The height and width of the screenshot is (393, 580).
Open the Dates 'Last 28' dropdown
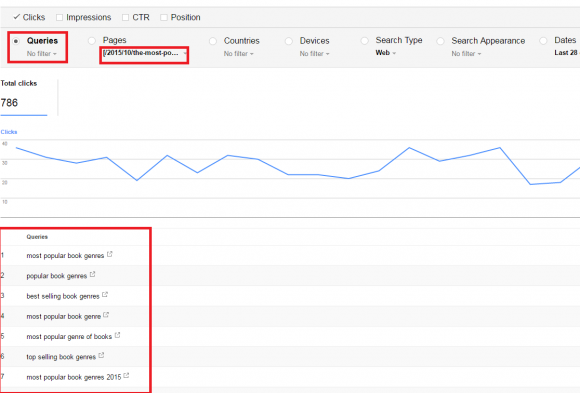(566, 53)
